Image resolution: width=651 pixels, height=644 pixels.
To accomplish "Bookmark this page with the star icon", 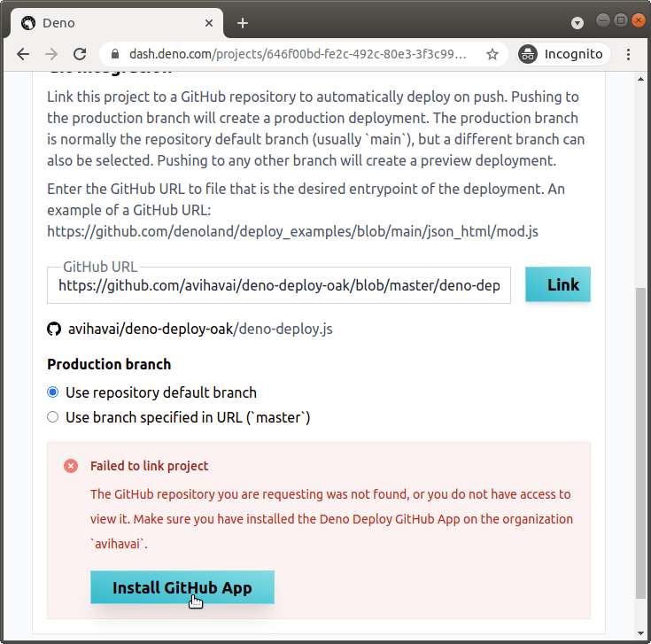I will 492,54.
